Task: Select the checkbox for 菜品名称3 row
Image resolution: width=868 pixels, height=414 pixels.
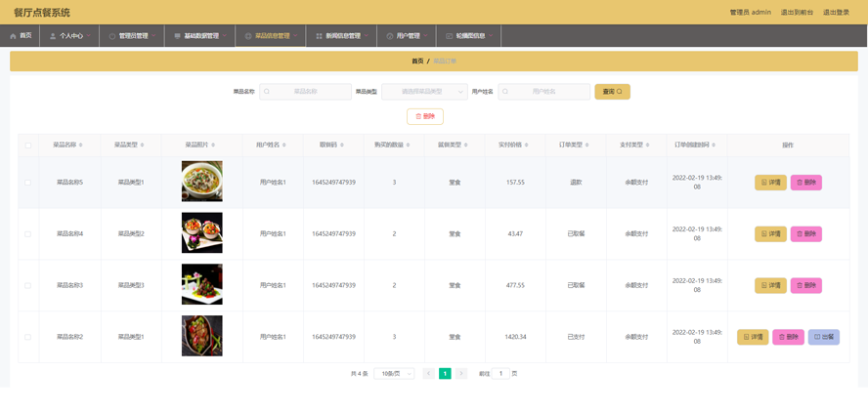Action: click(x=28, y=286)
